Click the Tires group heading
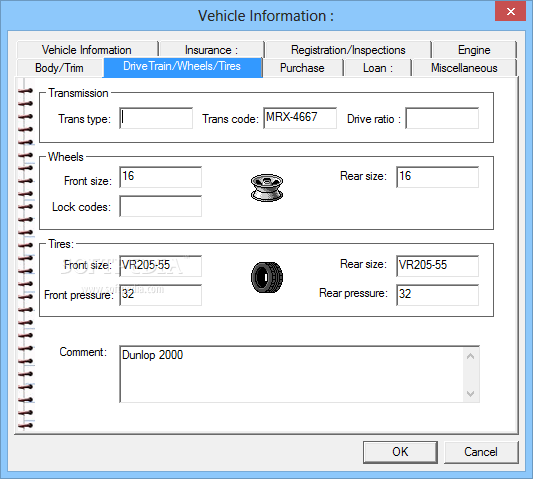 (61, 244)
